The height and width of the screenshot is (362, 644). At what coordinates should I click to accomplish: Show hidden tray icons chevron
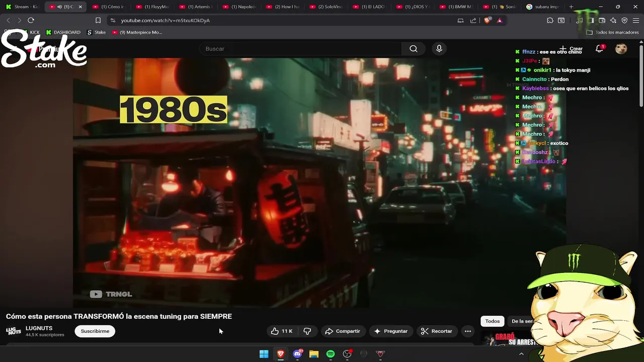(x=521, y=354)
